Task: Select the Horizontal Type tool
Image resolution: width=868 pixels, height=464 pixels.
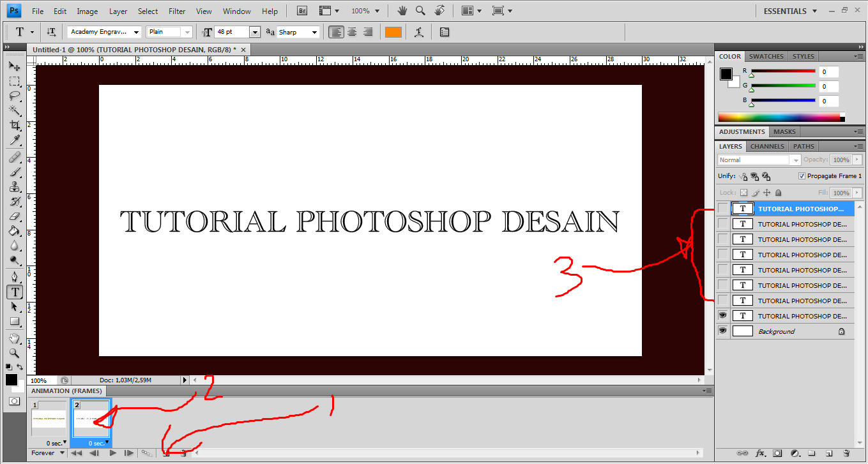Action: tap(14, 292)
